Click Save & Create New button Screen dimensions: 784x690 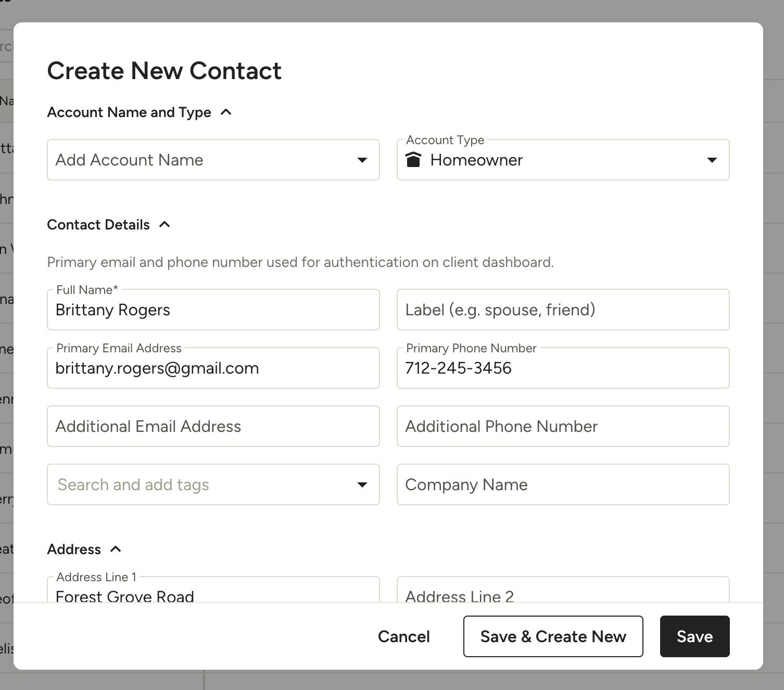click(x=553, y=636)
